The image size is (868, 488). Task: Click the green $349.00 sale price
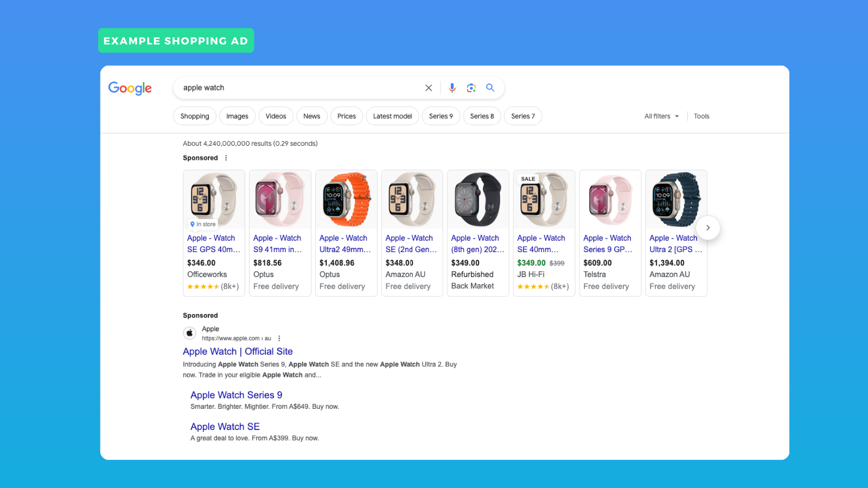point(532,263)
